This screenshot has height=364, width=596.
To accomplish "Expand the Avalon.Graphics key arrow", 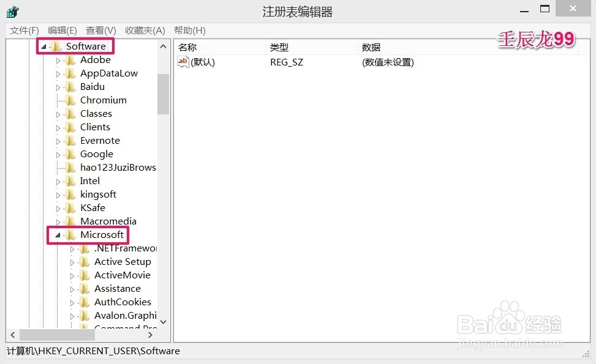I will pos(72,316).
